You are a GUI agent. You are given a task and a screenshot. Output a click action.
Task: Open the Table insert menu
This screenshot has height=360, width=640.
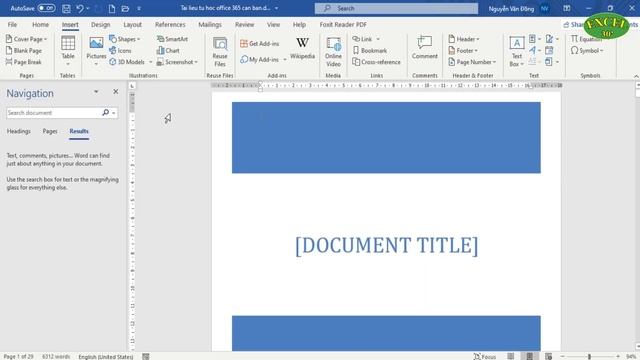[68, 51]
